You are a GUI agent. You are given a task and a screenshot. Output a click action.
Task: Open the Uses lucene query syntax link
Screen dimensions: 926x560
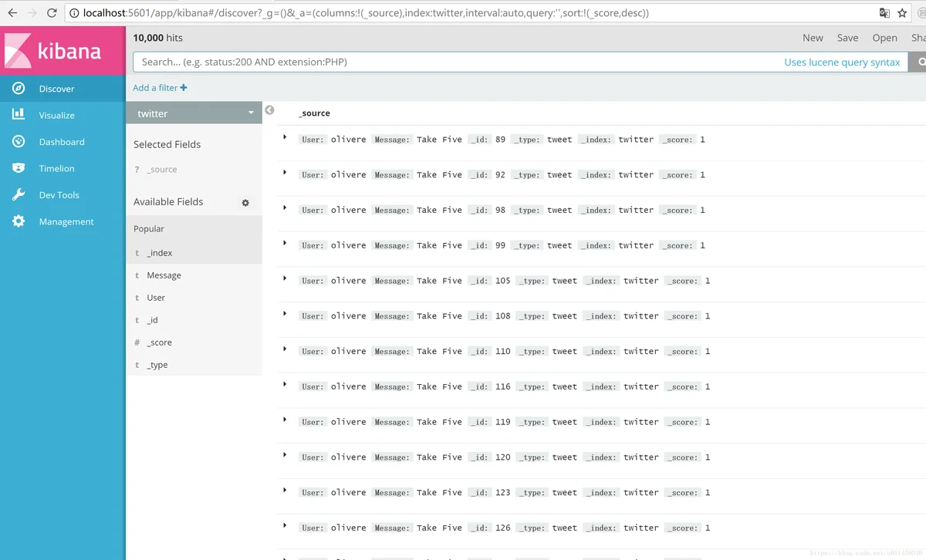842,62
